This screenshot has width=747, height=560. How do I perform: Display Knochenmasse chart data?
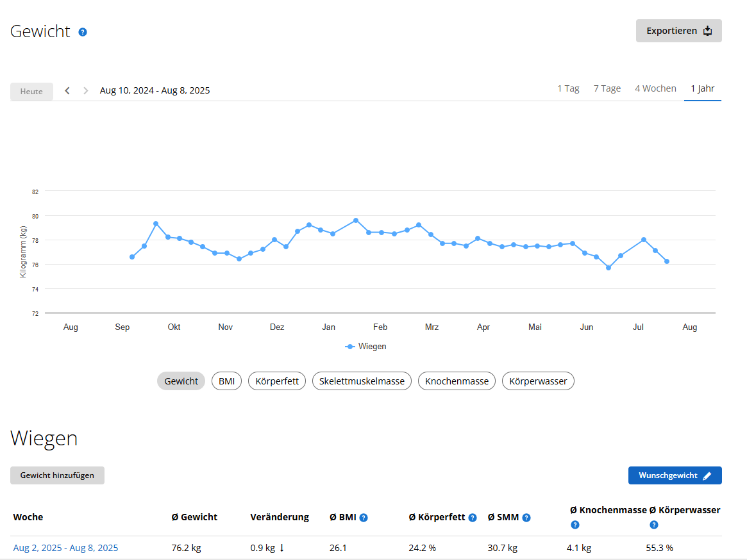457,381
